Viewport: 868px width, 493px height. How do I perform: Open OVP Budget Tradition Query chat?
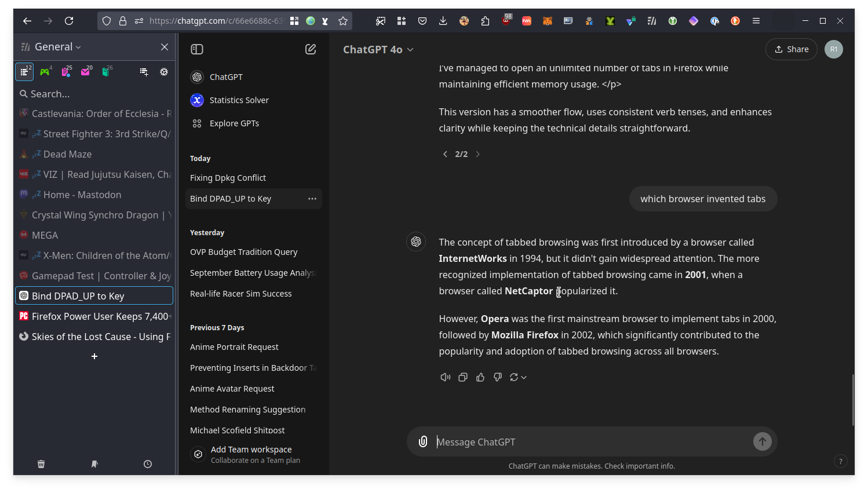coord(253,252)
